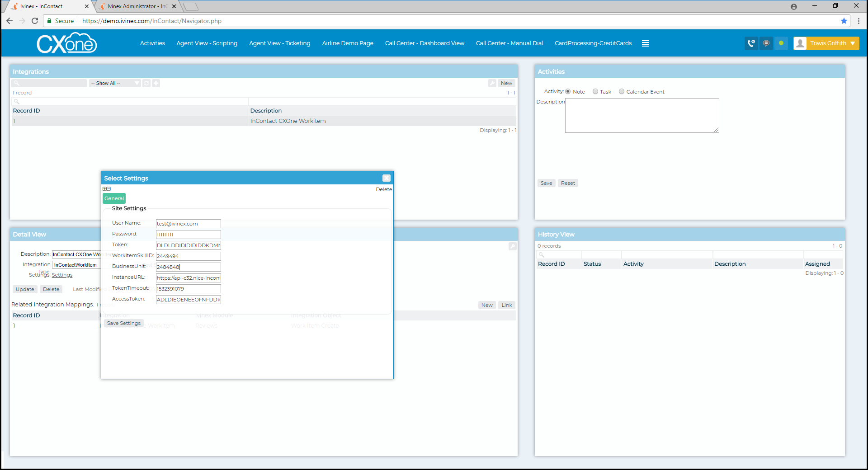Select the General tab in Select Settings
This screenshot has width=868, height=470.
pos(114,198)
